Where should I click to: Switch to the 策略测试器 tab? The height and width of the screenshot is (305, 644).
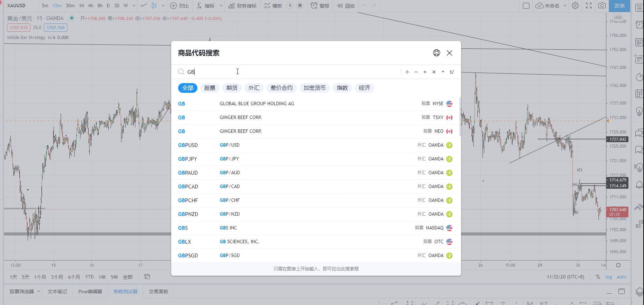pyautogui.click(x=126, y=292)
